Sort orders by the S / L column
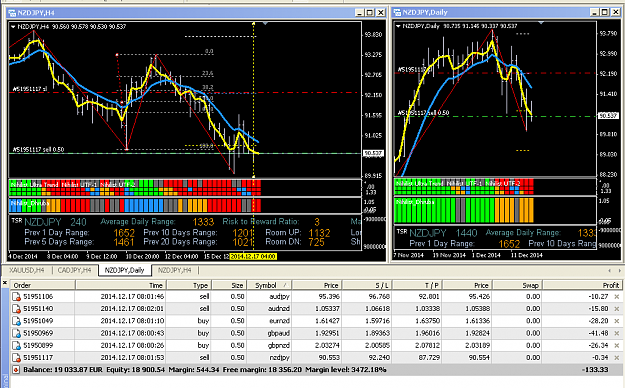 pyautogui.click(x=367, y=285)
